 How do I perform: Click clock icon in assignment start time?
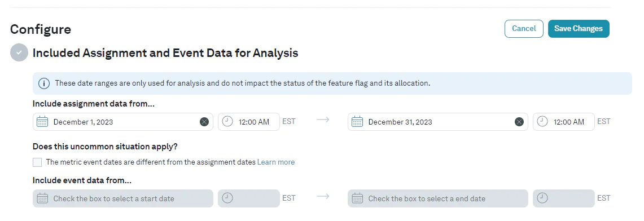click(x=227, y=121)
